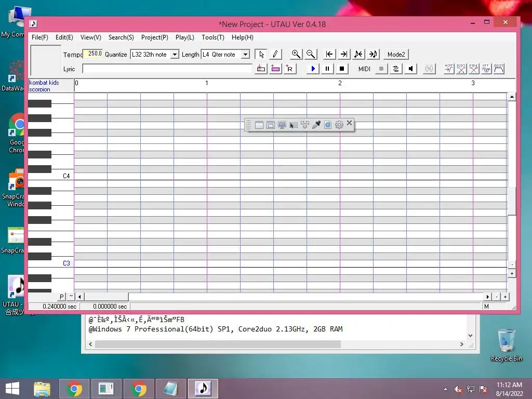
Task: Click the voicebank name 'kombat kids scorpion'
Action: coord(44,86)
